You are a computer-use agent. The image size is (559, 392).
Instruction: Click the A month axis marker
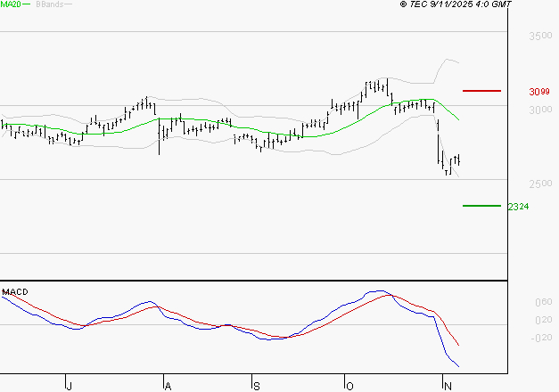click(x=168, y=386)
